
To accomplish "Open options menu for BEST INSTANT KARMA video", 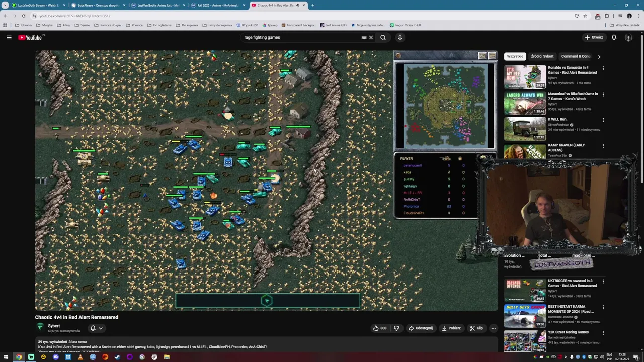I will pos(603,307).
